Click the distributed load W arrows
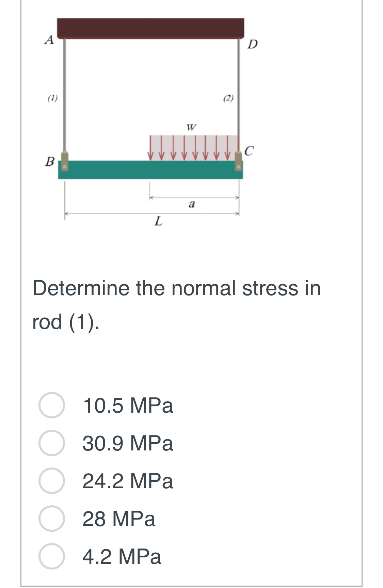 coord(194,146)
